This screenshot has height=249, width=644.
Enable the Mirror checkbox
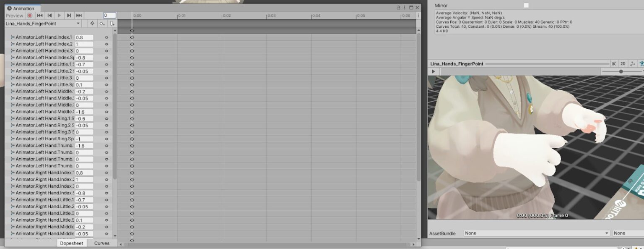tap(526, 5)
